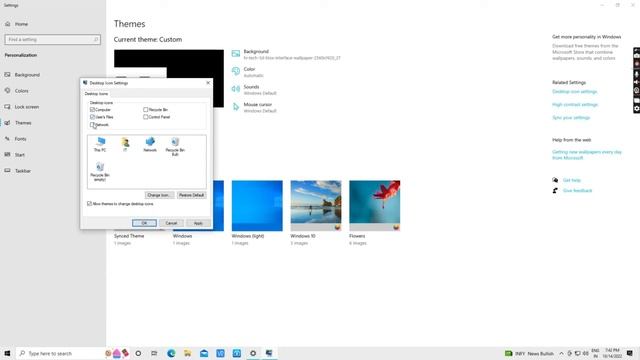This screenshot has height=360, width=640.
Task: Click the Home icon in Settings sidebar
Action: click(x=8, y=24)
